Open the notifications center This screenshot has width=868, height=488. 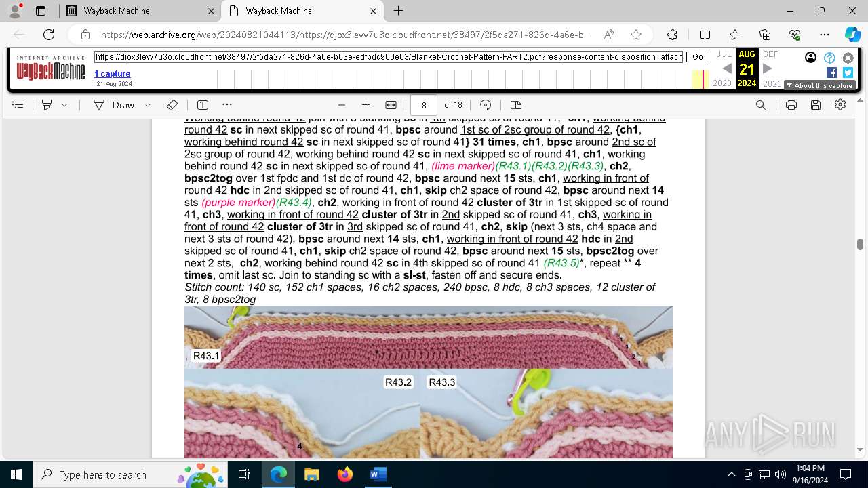(846, 474)
